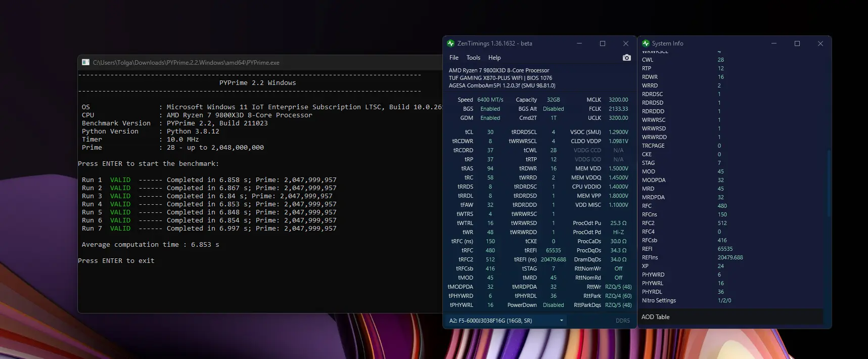868x359 pixels.
Task: Click the RttPark value RZQ/4 (60)
Action: (x=618, y=296)
